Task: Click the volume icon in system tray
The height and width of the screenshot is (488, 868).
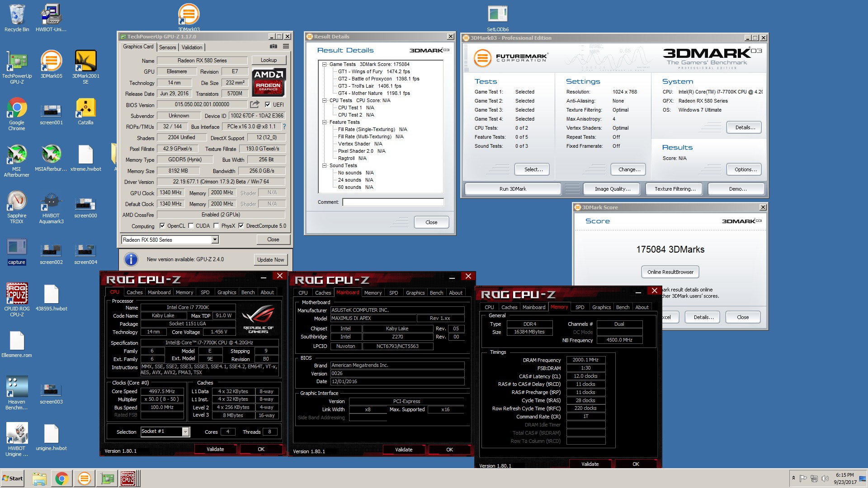Action: click(x=824, y=478)
